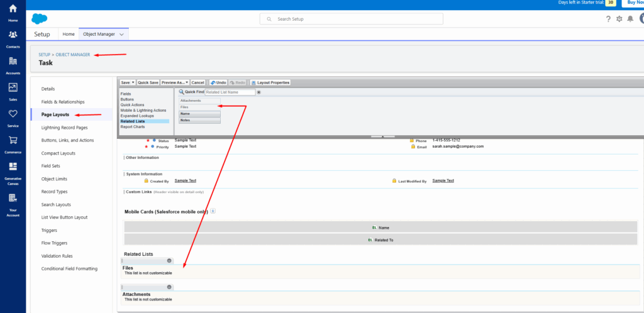Click the lock icon beside Created By
This screenshot has height=313, width=644.
pyautogui.click(x=146, y=180)
